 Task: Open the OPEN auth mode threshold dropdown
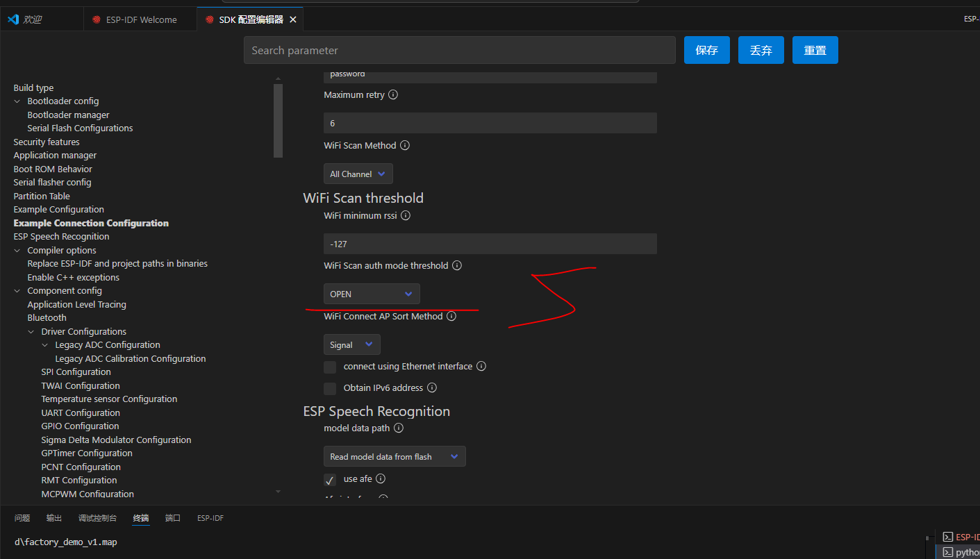point(372,294)
